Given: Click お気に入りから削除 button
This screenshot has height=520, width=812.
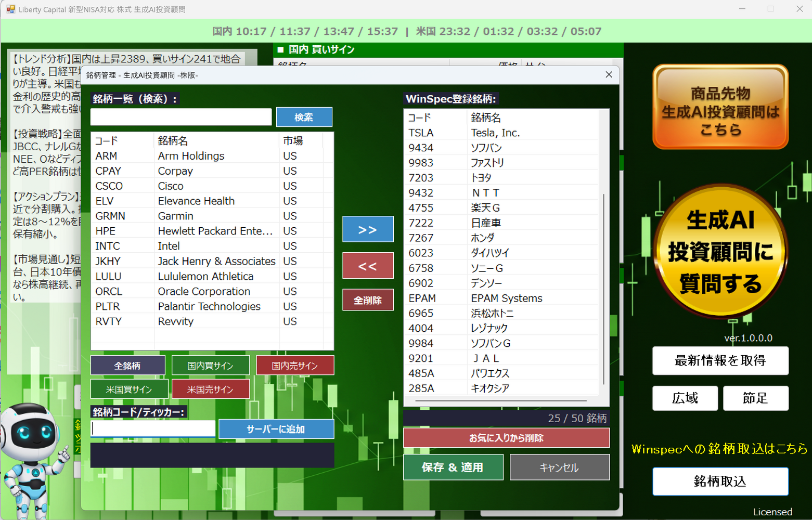Looking at the screenshot, I should [506, 438].
